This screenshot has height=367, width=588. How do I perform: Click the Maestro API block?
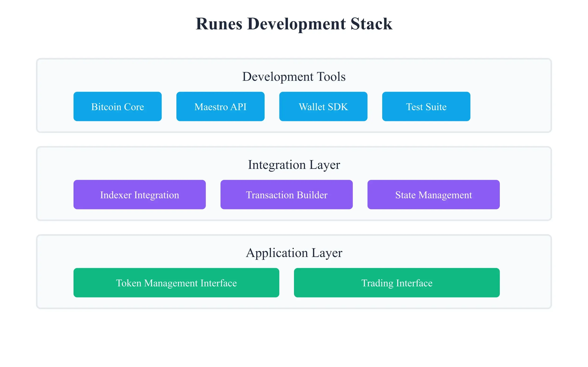[x=220, y=106]
